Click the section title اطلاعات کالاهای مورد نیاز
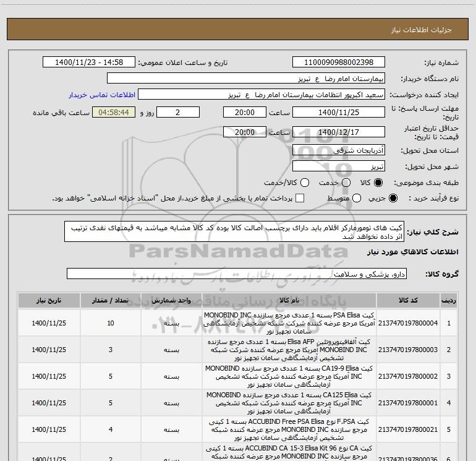The width and height of the screenshot is (476, 461). tap(412, 252)
